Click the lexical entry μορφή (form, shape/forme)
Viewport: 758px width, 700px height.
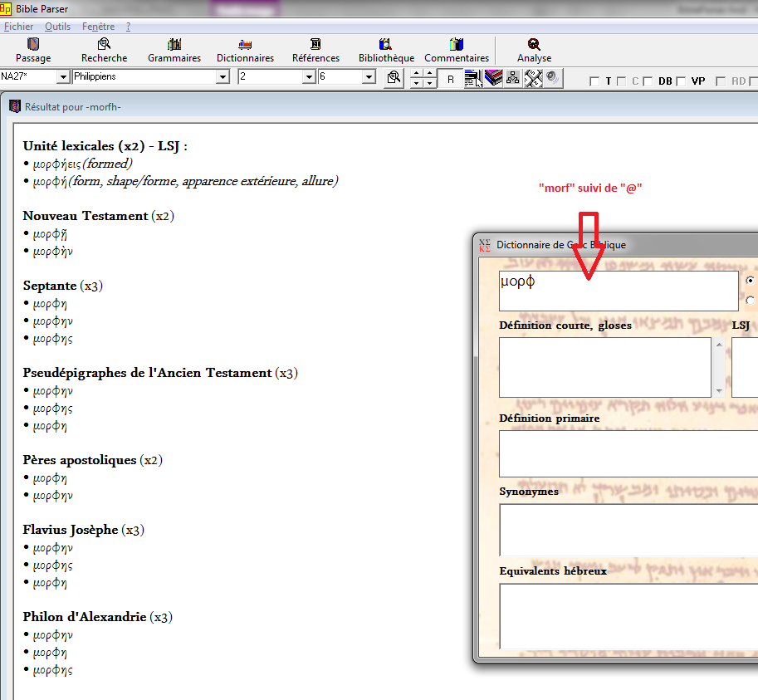(186, 181)
